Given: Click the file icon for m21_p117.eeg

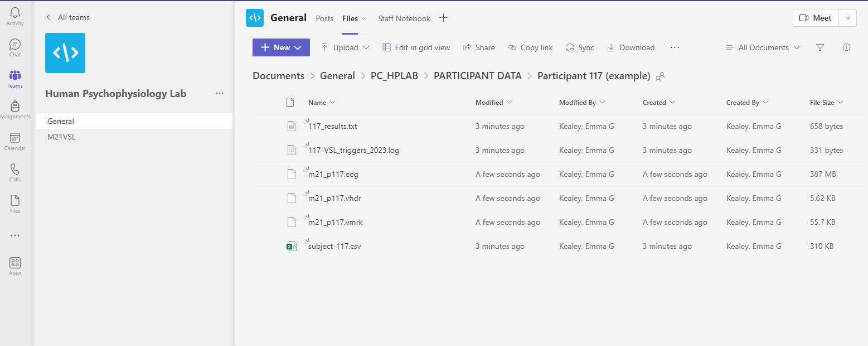Looking at the screenshot, I should 291,174.
